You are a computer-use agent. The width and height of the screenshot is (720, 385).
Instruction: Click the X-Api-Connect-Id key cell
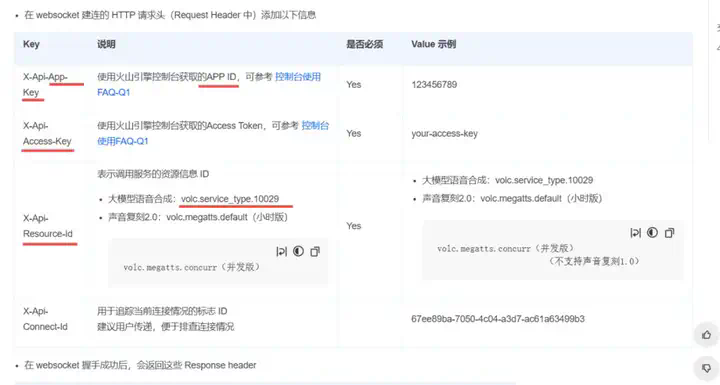45,319
